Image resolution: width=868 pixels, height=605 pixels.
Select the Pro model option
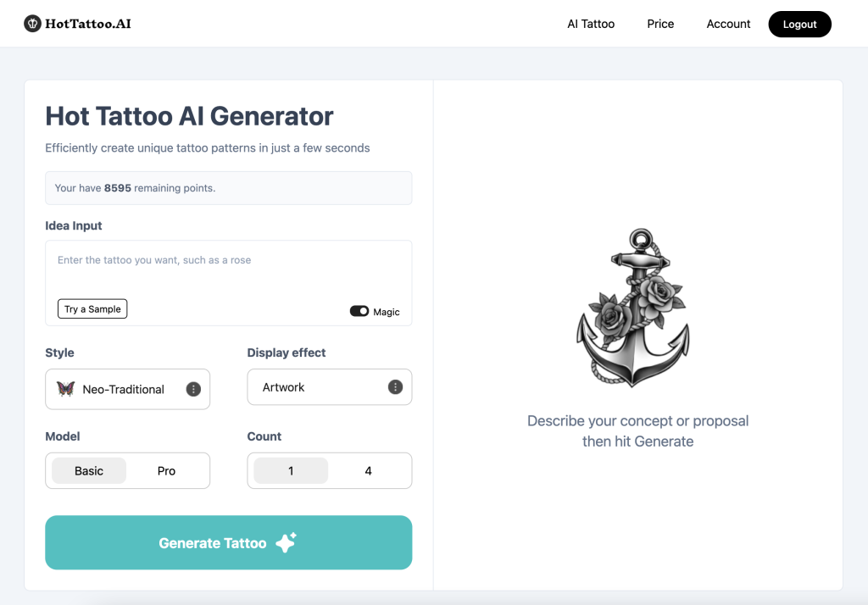click(x=166, y=471)
